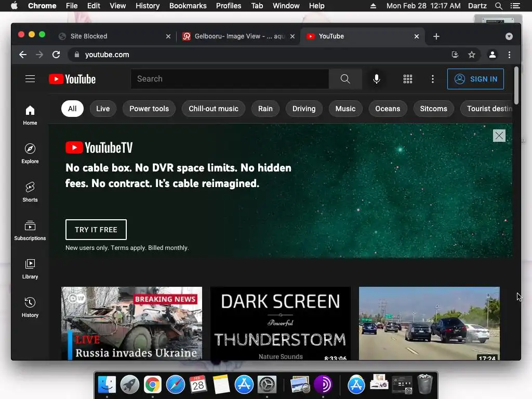The height and width of the screenshot is (399, 532).
Task: Open a new tab with plus button
Action: click(x=436, y=36)
